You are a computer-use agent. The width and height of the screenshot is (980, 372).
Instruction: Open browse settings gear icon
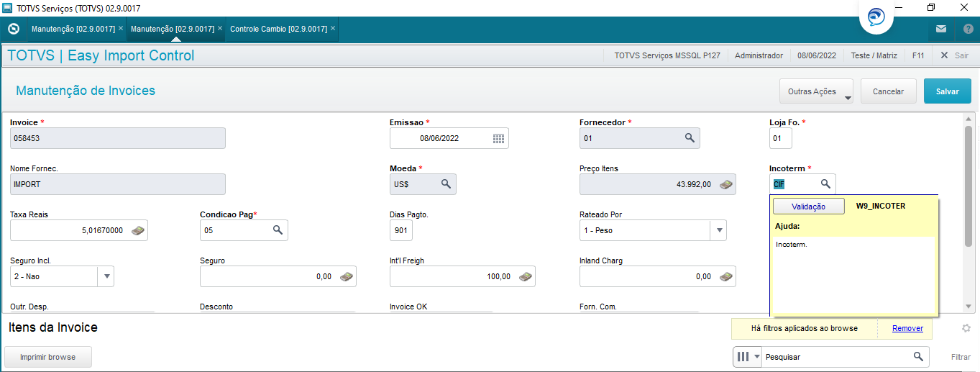pyautogui.click(x=966, y=329)
